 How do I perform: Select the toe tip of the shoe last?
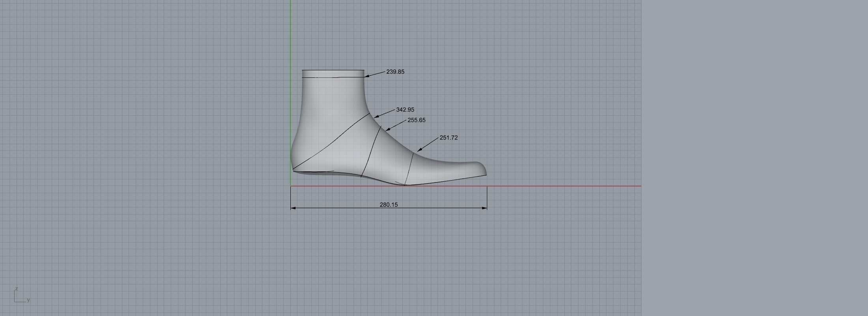pos(485,172)
